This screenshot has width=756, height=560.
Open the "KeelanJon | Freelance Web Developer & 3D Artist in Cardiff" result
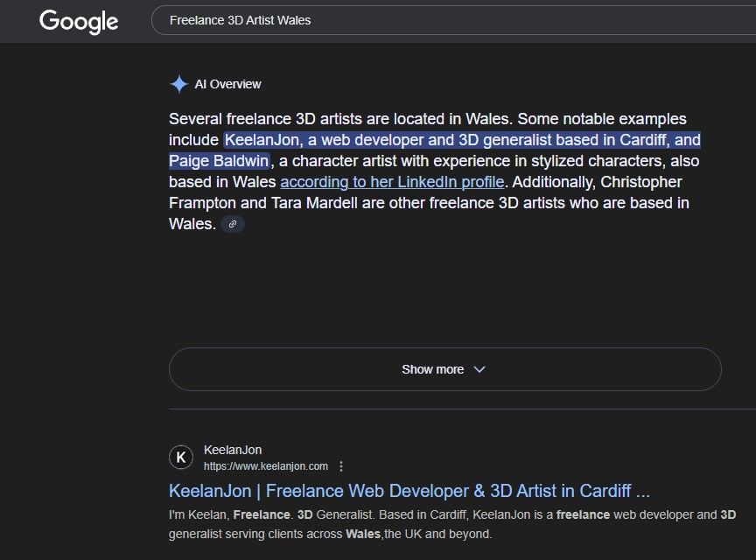[409, 491]
